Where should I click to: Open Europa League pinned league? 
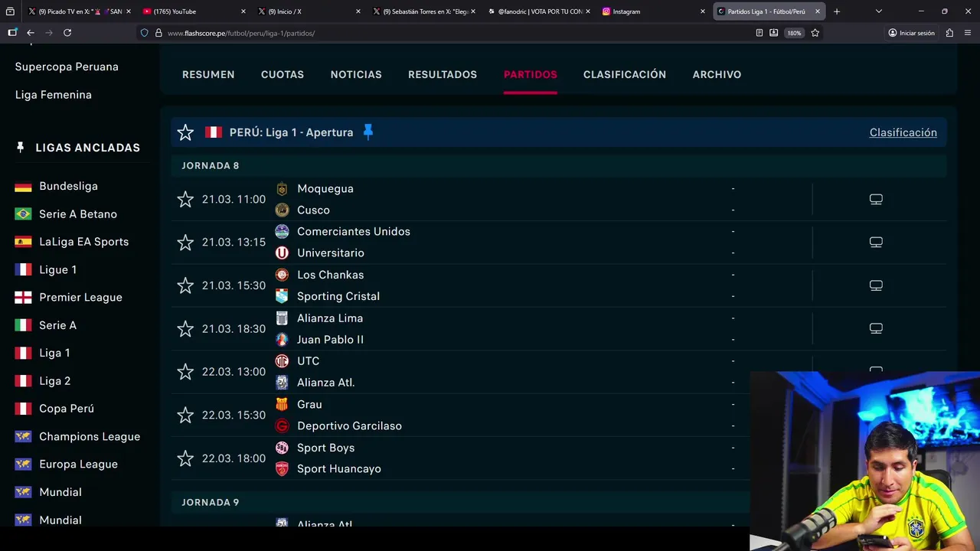point(78,465)
